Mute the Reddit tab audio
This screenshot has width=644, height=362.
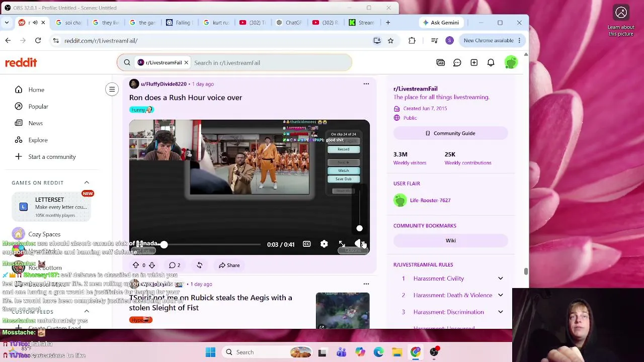click(x=35, y=23)
